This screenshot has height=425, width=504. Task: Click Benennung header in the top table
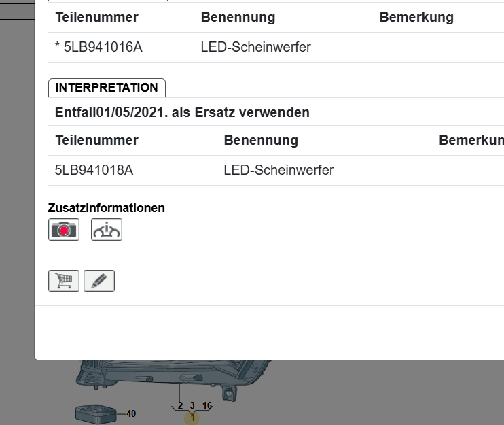click(x=238, y=18)
